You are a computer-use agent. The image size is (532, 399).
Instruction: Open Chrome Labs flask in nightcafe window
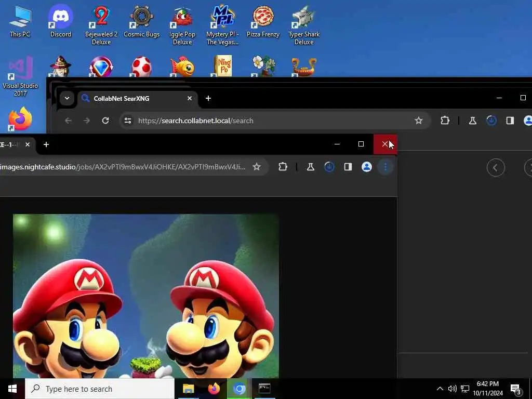pyautogui.click(x=311, y=167)
